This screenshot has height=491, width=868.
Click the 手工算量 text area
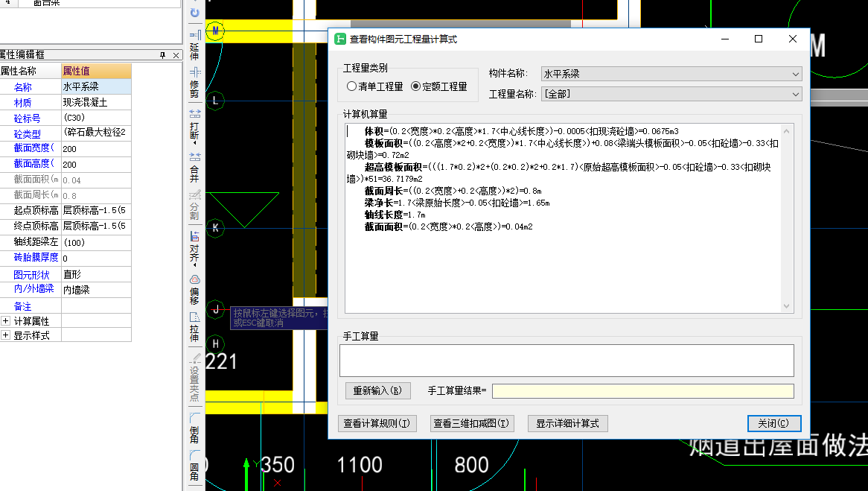(x=567, y=361)
